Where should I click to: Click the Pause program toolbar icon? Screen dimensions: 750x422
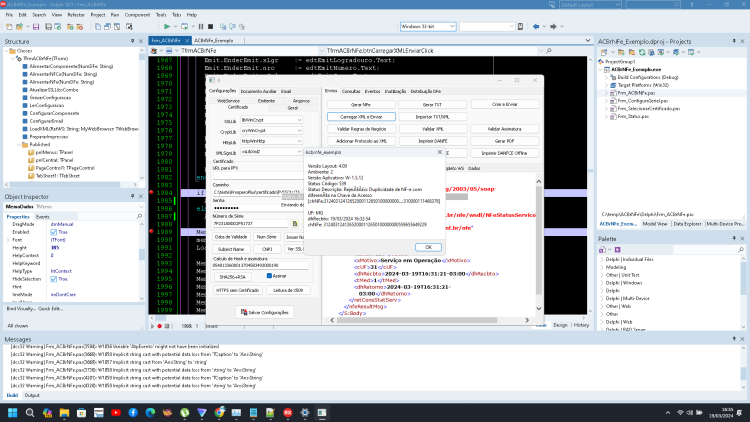point(201,27)
